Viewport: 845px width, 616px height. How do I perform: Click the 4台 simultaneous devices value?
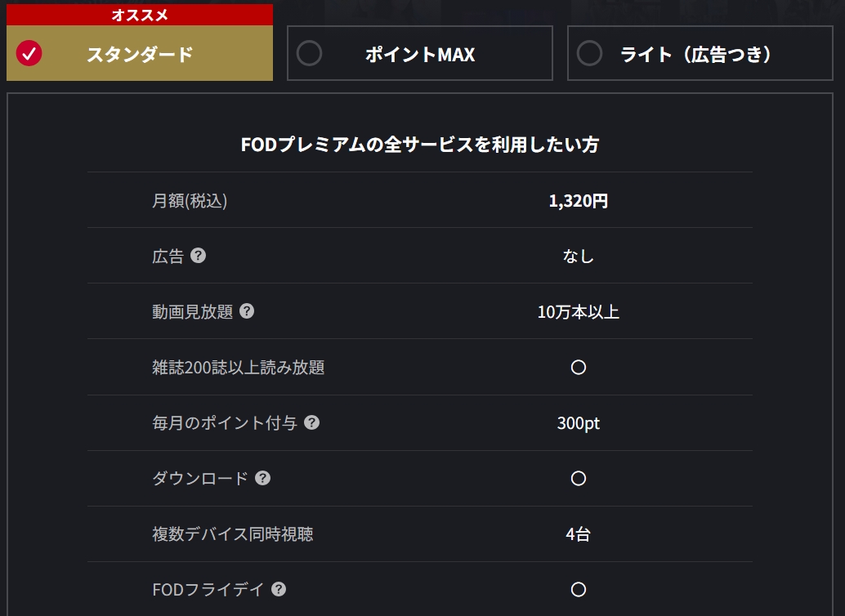[x=579, y=534]
